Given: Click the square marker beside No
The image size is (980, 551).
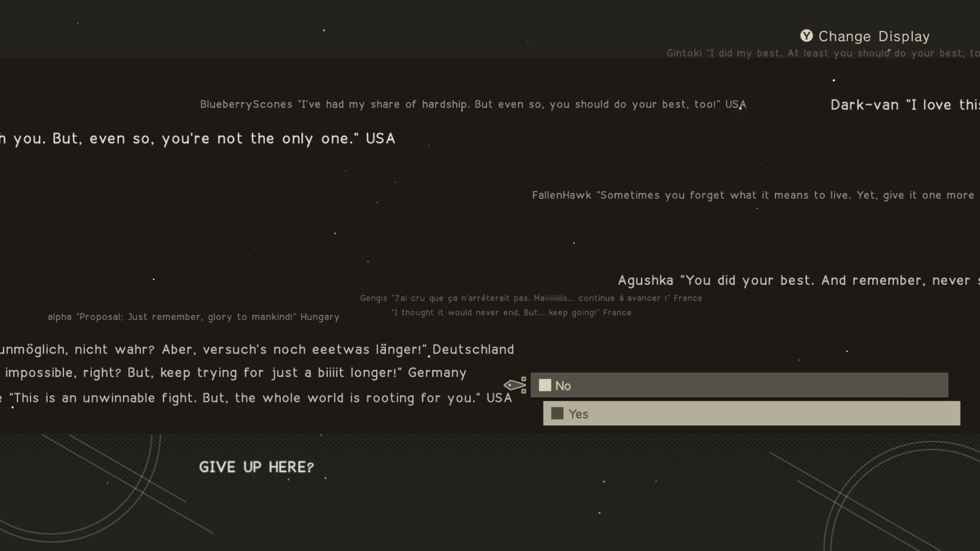Looking at the screenshot, I should 545,385.
